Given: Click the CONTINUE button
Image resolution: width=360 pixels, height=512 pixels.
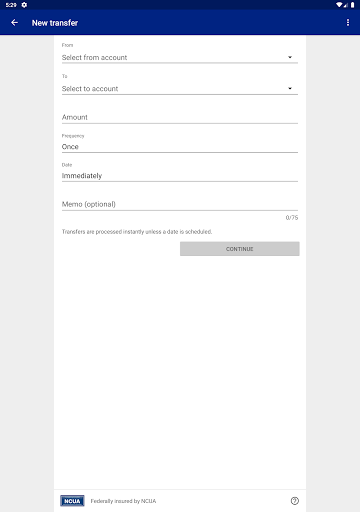Looking at the screenshot, I should point(240,249).
